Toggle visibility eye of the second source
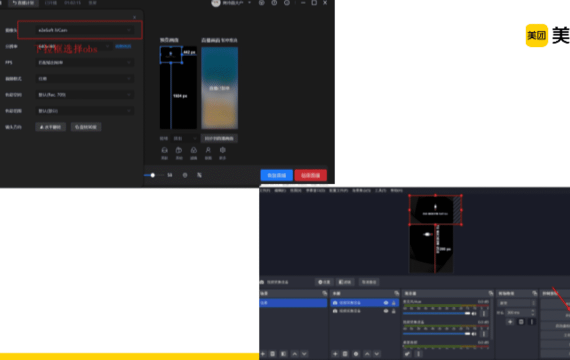Image resolution: width=570 pixels, height=360 pixels. tap(386, 311)
